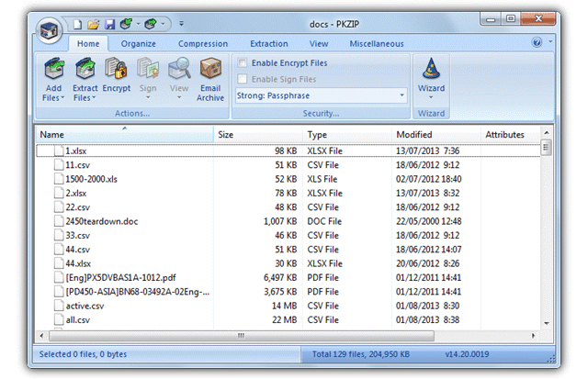Expand dropdown arrow beside help icon

[550, 41]
